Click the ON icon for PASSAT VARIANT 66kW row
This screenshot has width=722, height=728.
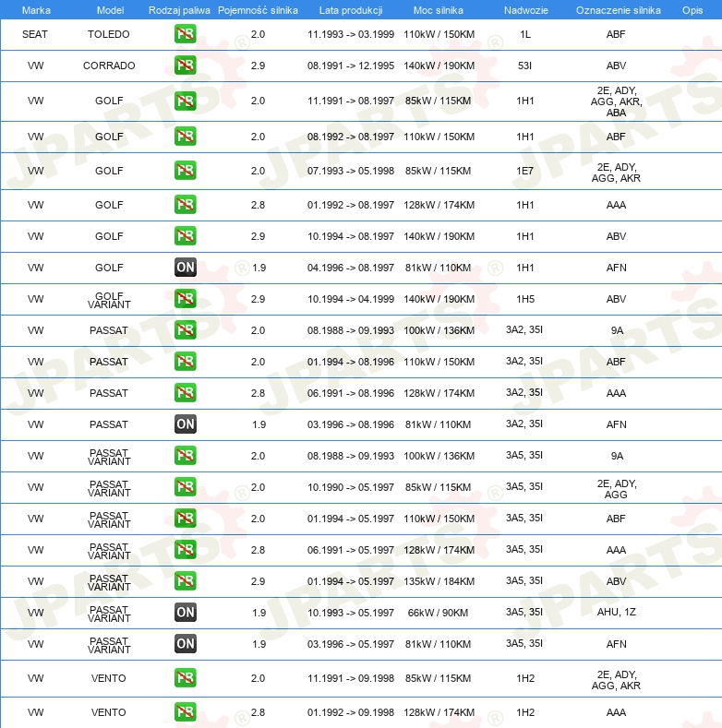pos(186,613)
